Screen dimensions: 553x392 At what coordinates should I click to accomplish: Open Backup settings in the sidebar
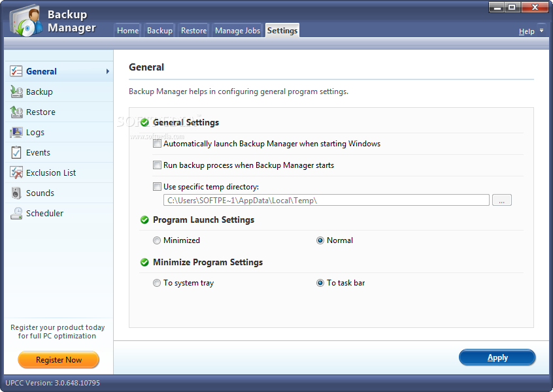(x=59, y=91)
